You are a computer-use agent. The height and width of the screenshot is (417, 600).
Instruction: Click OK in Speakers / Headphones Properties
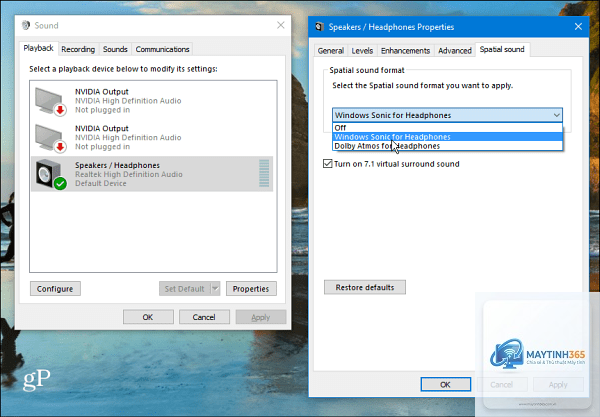445,384
